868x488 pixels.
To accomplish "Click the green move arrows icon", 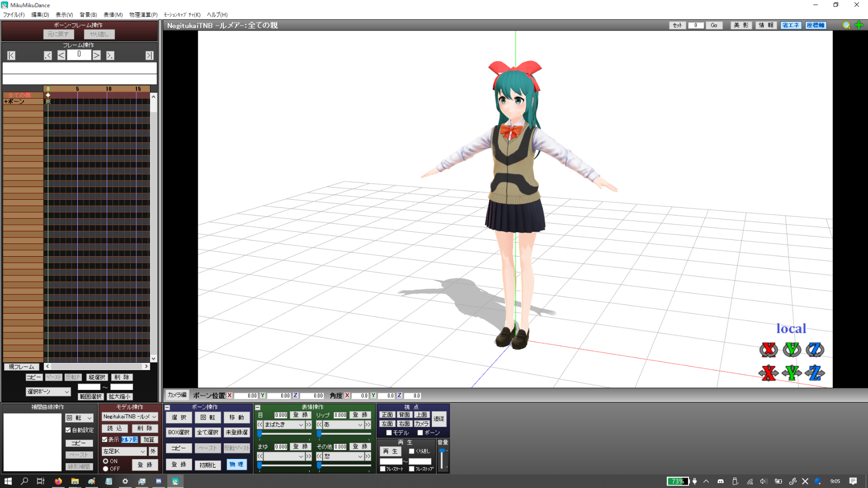I will click(x=859, y=25).
